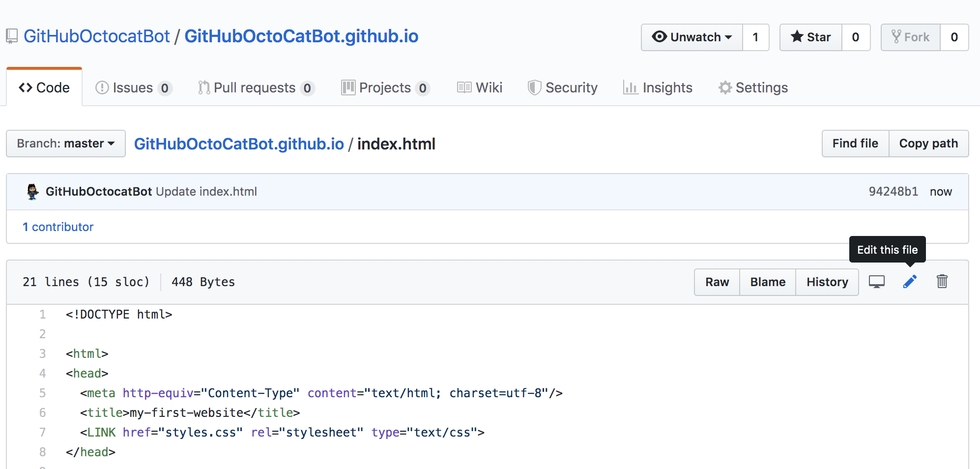This screenshot has width=980, height=469.
Task: Open the watchers count of 1
Action: [756, 37]
